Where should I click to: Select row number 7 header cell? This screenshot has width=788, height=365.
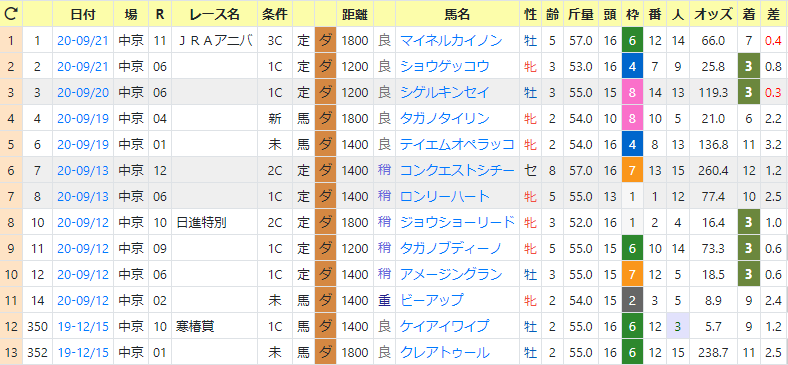[11, 197]
